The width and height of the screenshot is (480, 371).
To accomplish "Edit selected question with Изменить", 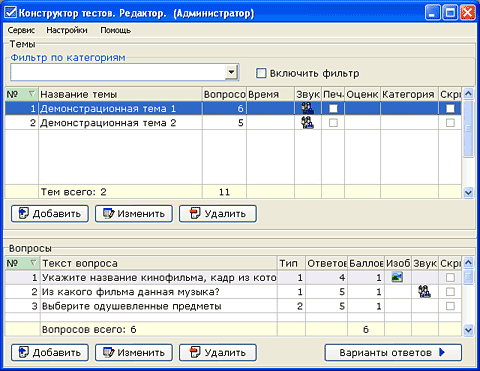I will pos(134,353).
